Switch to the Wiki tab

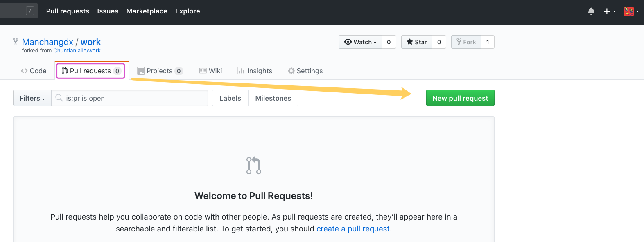(210, 71)
